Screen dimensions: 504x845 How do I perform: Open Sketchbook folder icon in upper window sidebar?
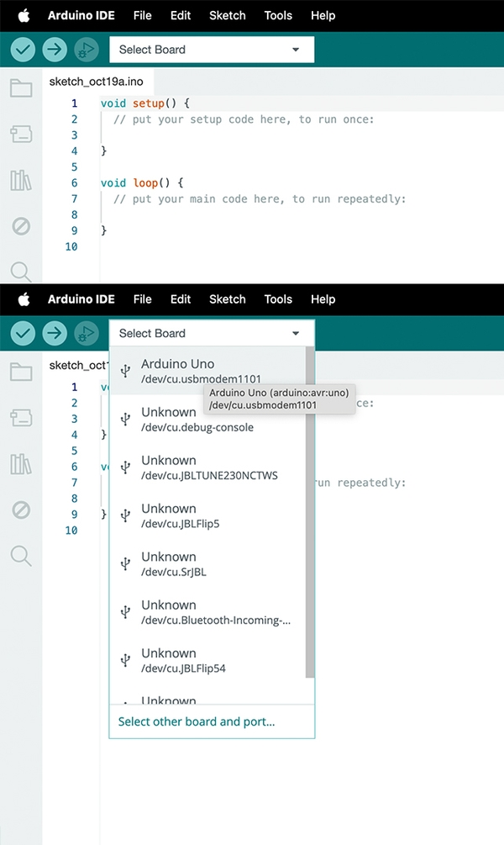click(x=21, y=87)
